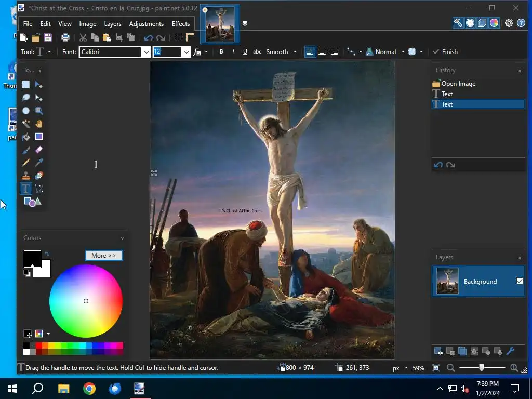
Task: Select the Shapes tool
Action: click(32, 202)
